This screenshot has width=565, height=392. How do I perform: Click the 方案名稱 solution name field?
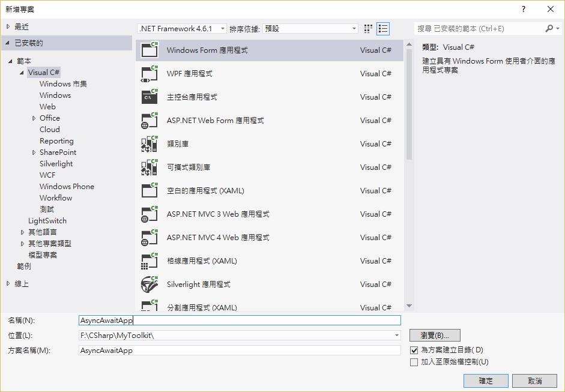(240, 350)
